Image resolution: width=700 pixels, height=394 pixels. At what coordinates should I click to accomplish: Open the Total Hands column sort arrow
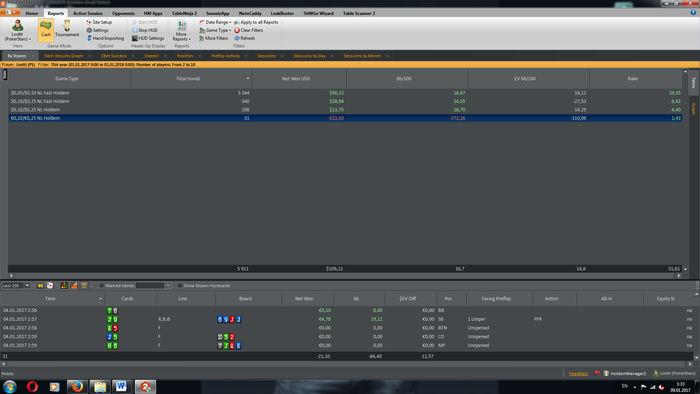(x=248, y=79)
